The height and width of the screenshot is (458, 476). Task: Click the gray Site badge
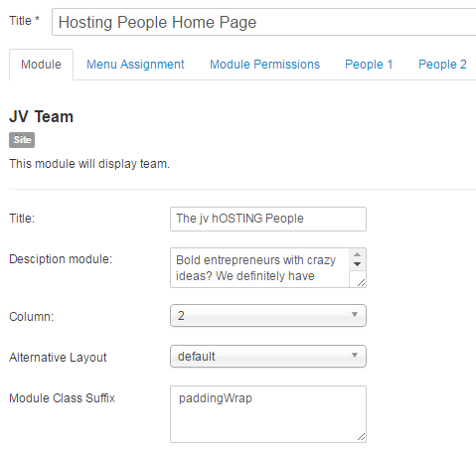(22, 140)
